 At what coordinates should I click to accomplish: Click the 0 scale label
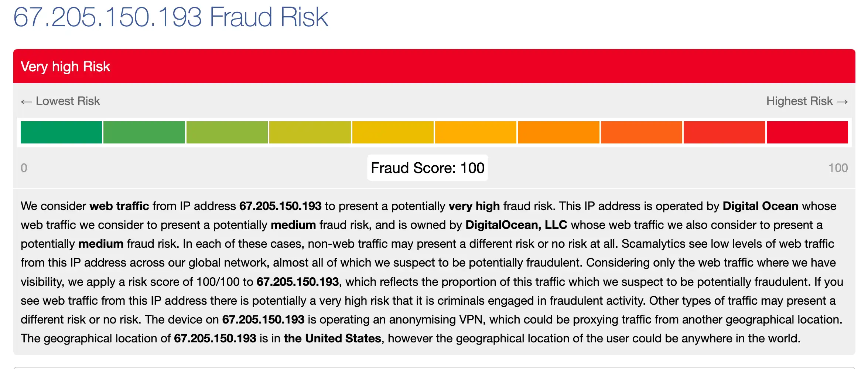pyautogui.click(x=24, y=168)
